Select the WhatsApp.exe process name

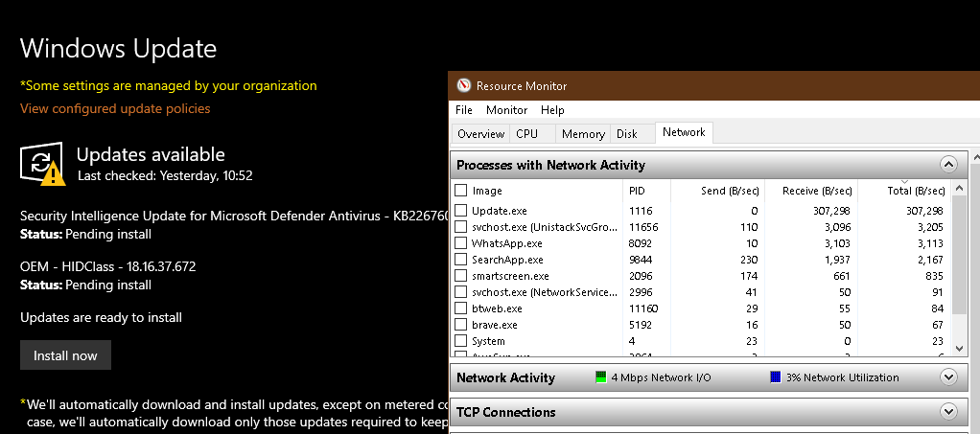pyautogui.click(x=507, y=243)
